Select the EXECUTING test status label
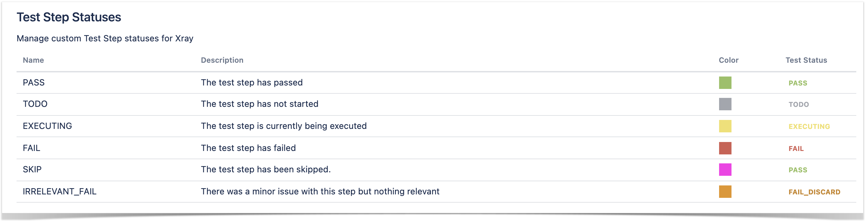 coord(809,126)
